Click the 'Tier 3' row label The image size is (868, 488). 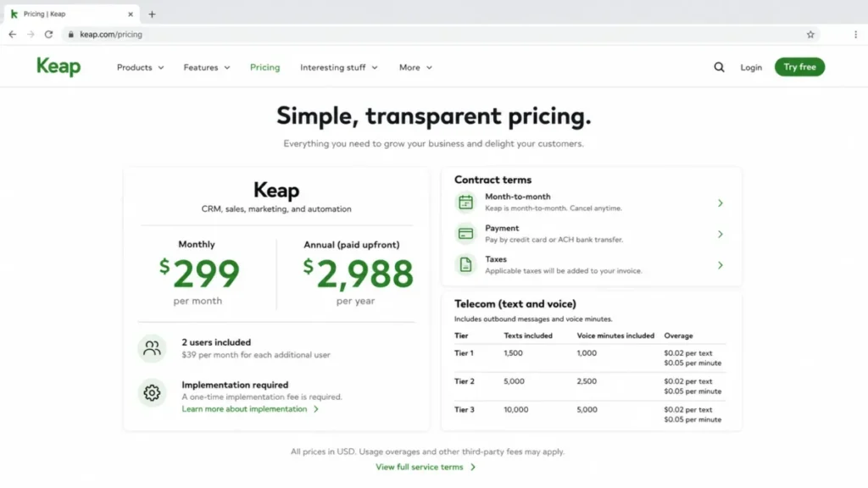point(464,409)
